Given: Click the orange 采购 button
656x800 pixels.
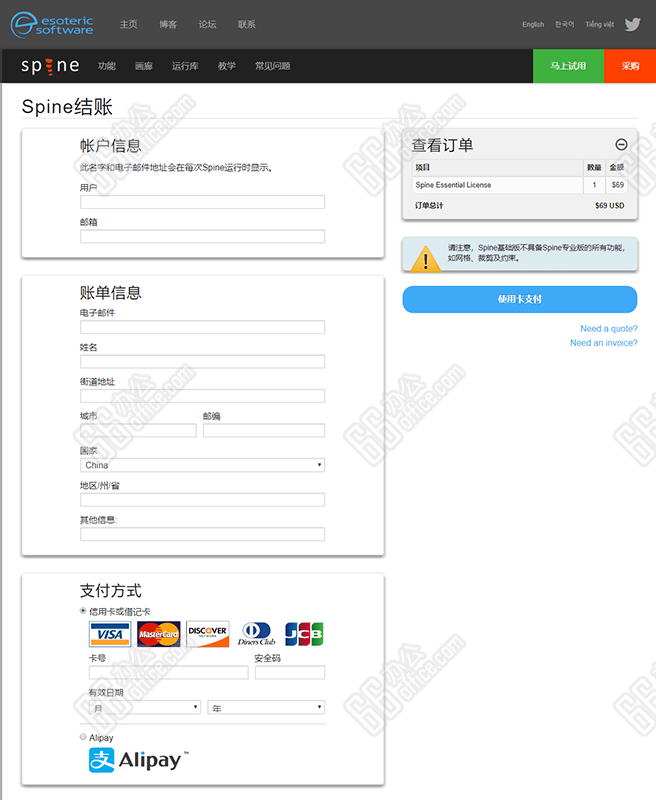Looking at the screenshot, I should (630, 66).
